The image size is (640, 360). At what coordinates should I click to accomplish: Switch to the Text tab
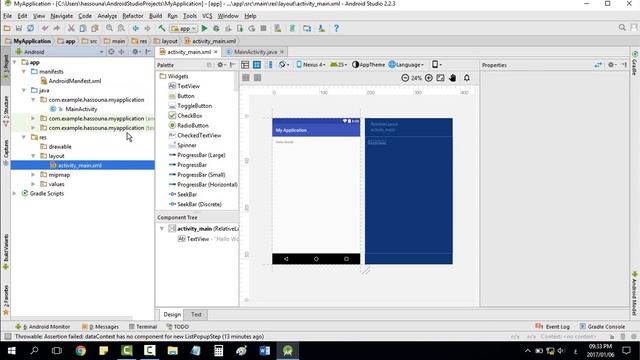pos(196,314)
